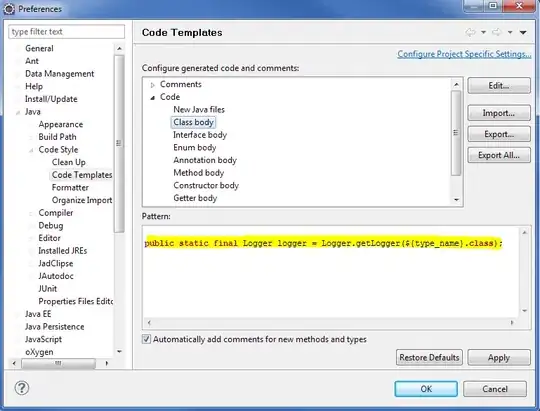Click scroll-up arrow of preferences tree
This screenshot has width=540, height=411.
(119, 49)
